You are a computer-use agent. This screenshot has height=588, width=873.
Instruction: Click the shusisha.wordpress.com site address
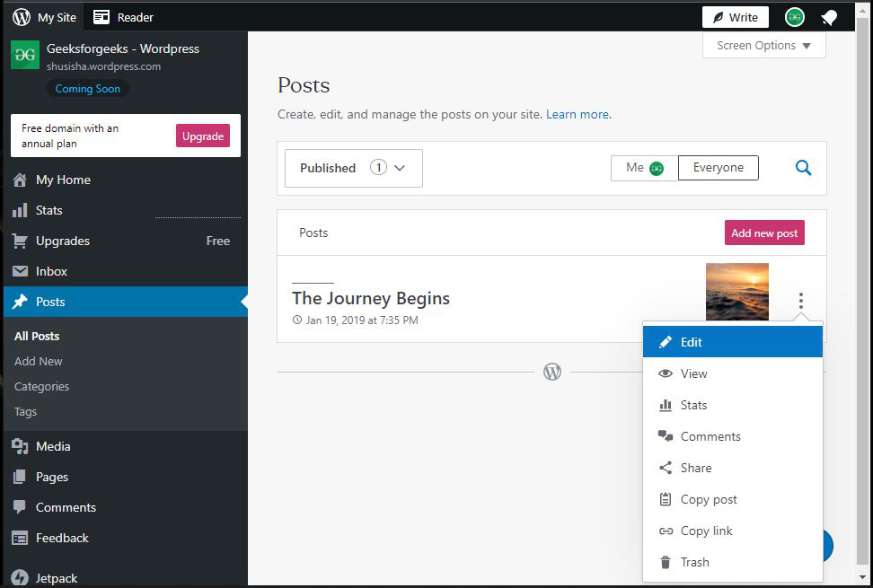click(x=103, y=66)
